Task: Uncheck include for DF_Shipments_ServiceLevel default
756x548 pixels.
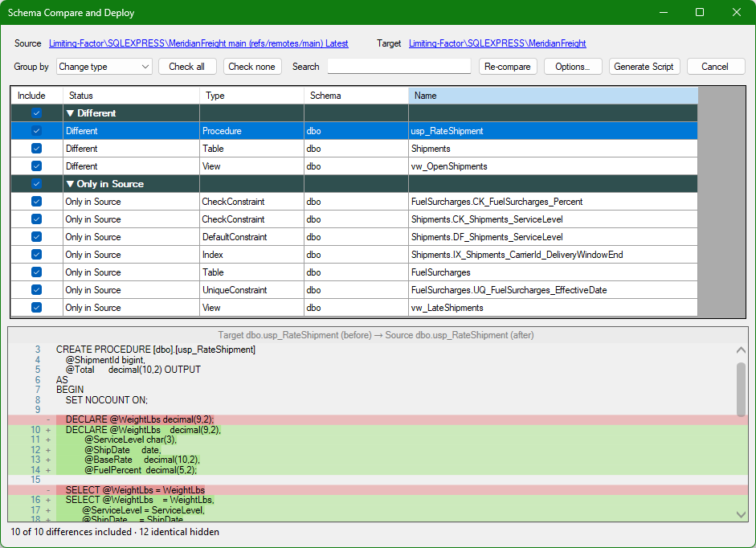Action: [37, 237]
